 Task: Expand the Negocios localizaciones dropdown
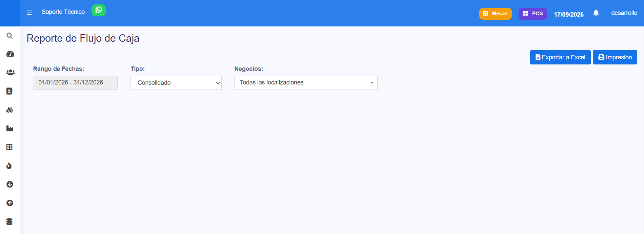point(306,83)
